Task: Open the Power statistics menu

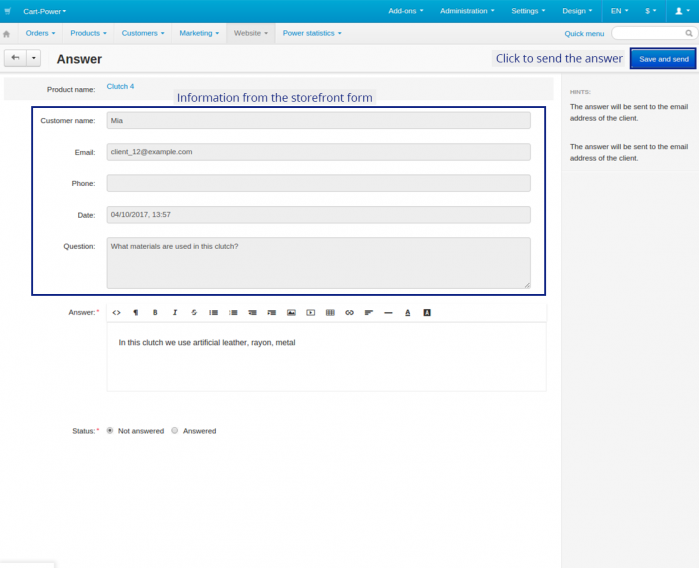Action: 312,33
